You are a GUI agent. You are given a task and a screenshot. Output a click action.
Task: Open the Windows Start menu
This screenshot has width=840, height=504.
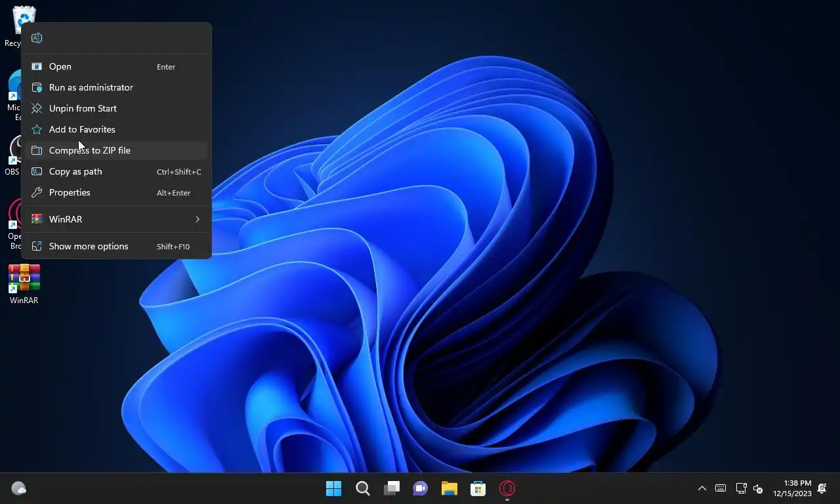[334, 488]
